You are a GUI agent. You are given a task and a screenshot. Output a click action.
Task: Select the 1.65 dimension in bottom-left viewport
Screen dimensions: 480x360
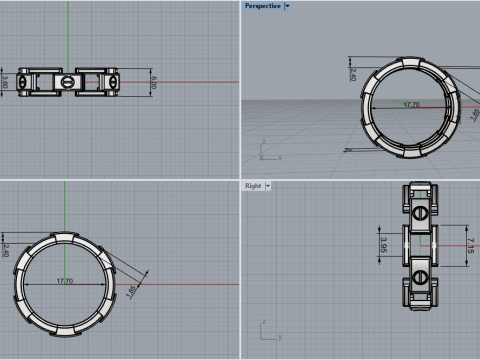click(x=131, y=292)
